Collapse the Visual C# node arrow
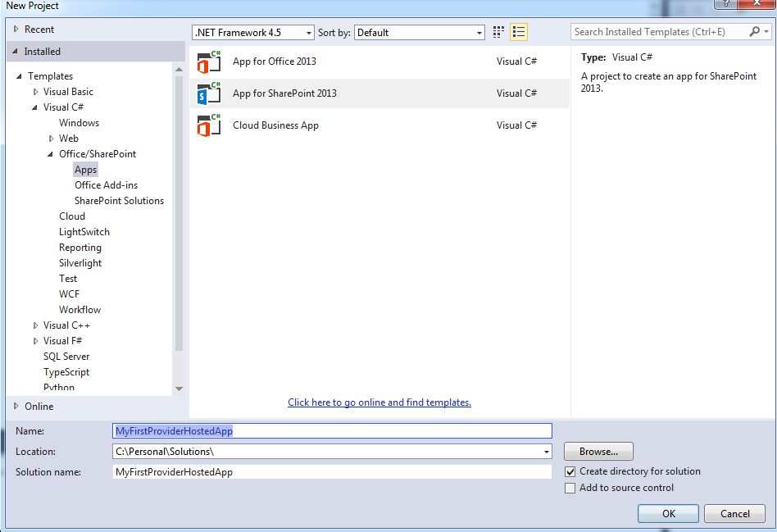 click(34, 107)
